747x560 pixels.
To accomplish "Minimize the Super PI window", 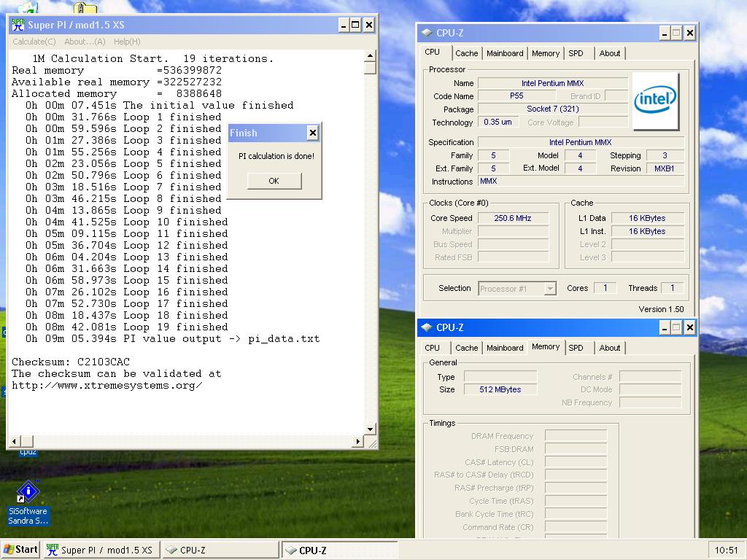I will click(344, 26).
